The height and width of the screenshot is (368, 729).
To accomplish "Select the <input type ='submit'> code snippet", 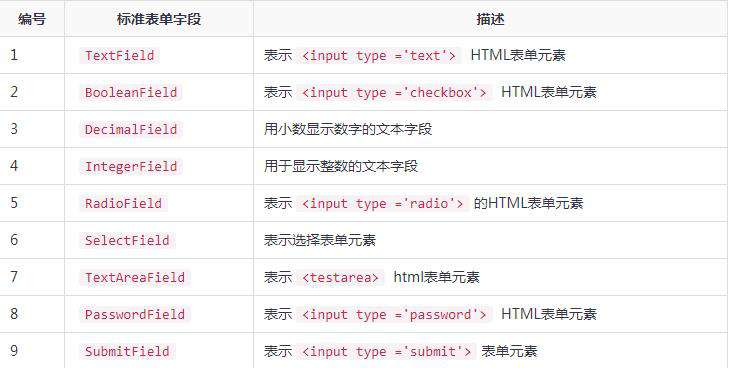I will click(x=386, y=351).
